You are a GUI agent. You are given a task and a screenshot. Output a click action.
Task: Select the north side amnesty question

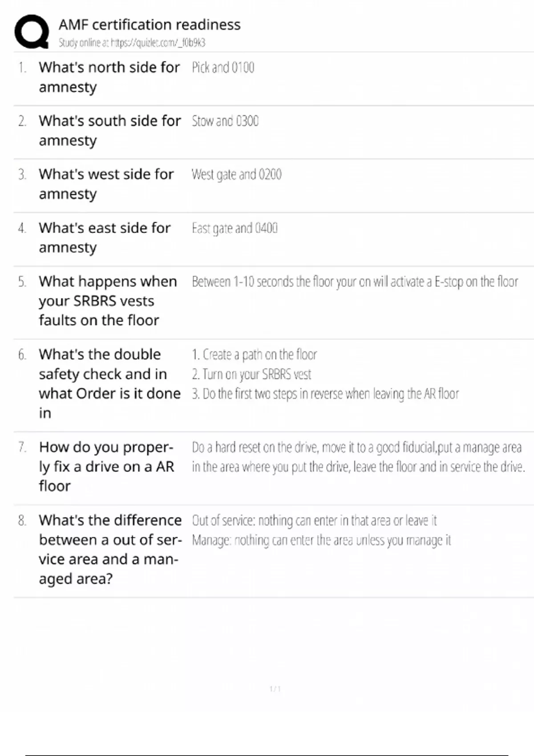pos(109,77)
